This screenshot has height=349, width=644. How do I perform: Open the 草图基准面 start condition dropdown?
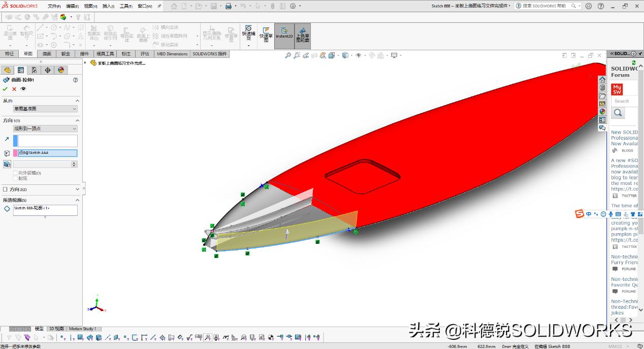pos(45,109)
